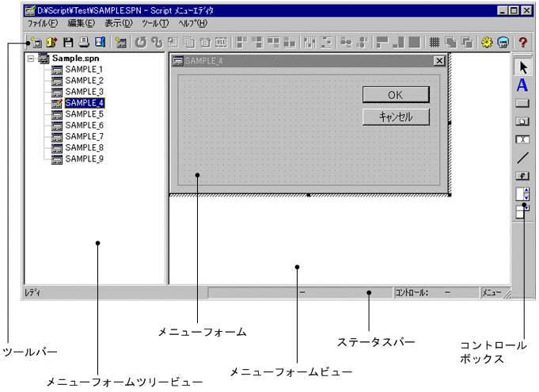Viewport: 539px width, 392px height.
Task: Select SAMPLE_2 in the tree view
Action: point(84,81)
